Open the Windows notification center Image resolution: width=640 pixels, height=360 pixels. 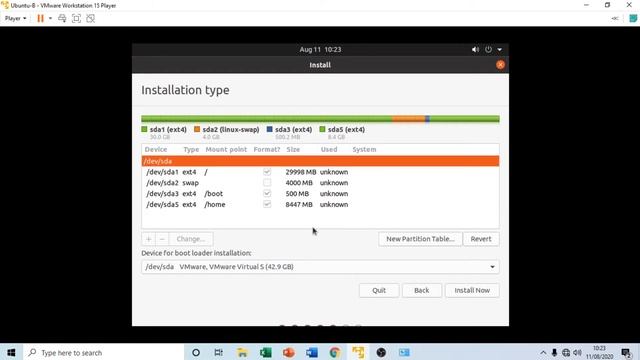627,353
